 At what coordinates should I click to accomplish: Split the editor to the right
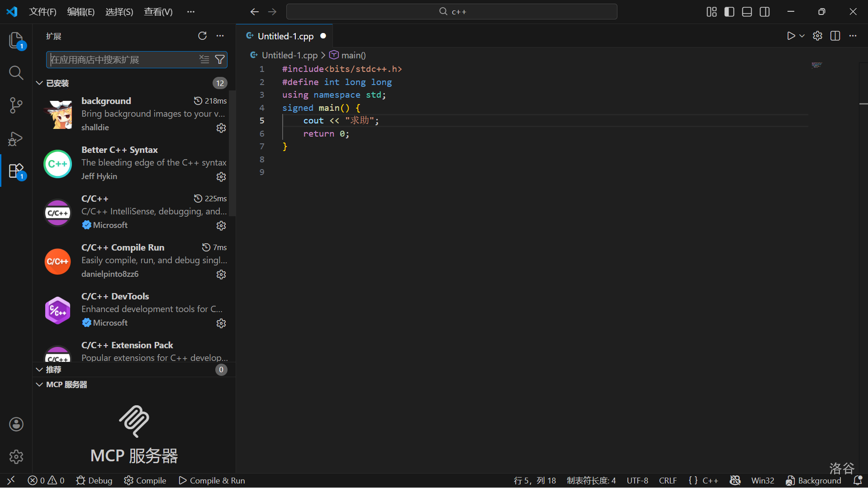[835, 36]
